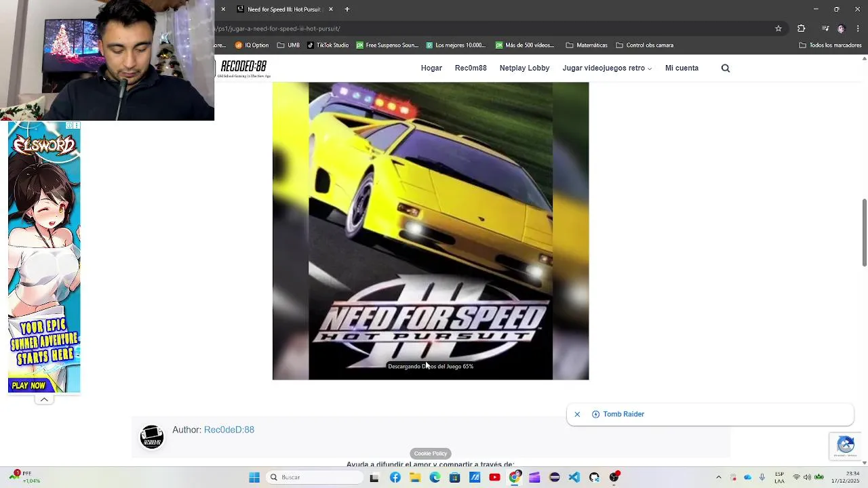The width and height of the screenshot is (868, 488).
Task: Show hidden system tray icons
Action: point(719,477)
